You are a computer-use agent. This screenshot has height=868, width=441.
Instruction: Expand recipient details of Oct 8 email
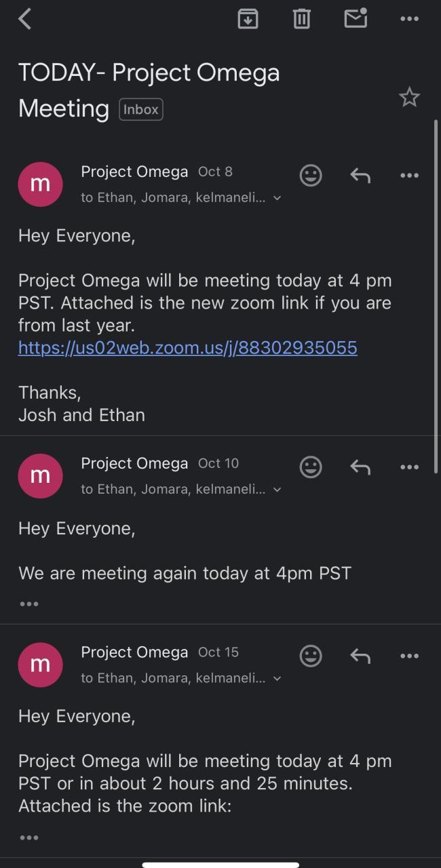[x=277, y=198]
